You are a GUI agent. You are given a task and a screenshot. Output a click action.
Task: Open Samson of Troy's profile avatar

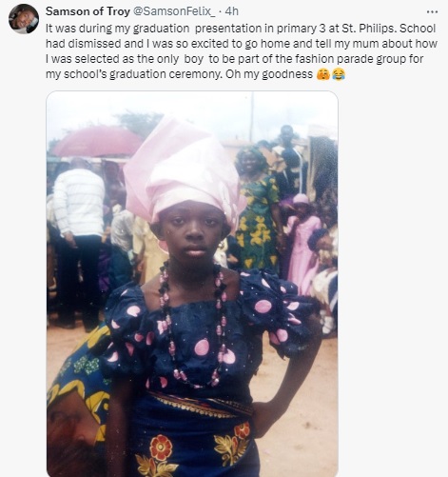[24, 19]
